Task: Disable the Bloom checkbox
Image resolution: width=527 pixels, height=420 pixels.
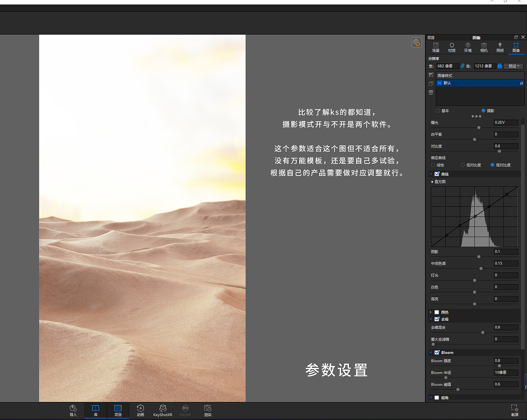Action: pyautogui.click(x=437, y=353)
